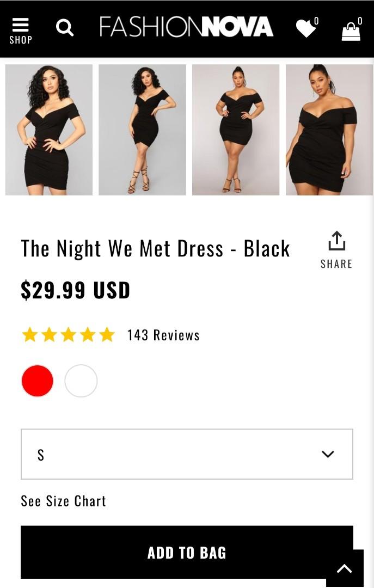The width and height of the screenshot is (374, 588).
Task: Open the See Size Chart link
Action: (63, 501)
